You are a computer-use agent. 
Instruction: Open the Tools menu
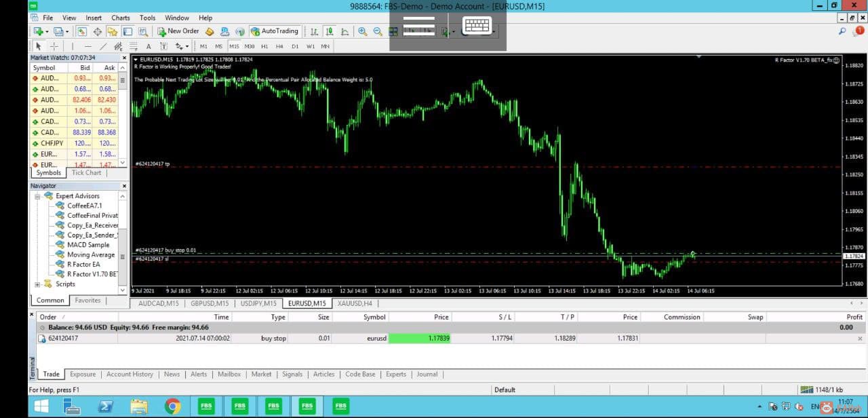tap(147, 18)
